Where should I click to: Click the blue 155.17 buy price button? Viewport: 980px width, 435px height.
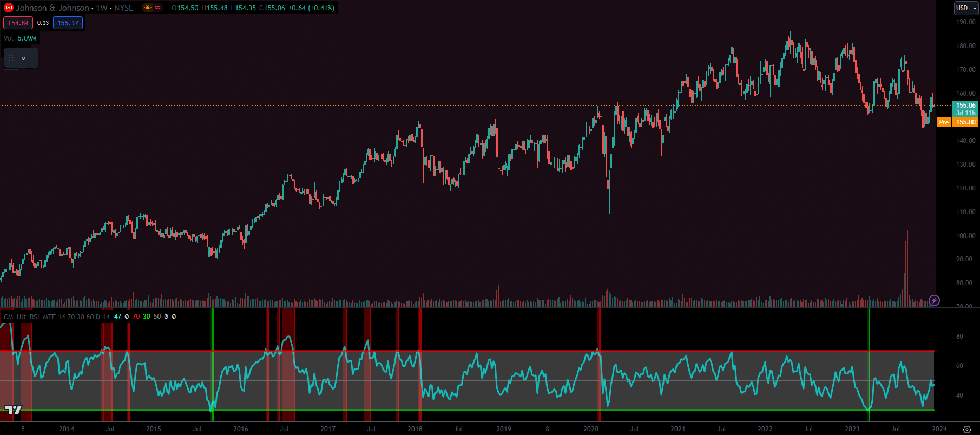(68, 23)
